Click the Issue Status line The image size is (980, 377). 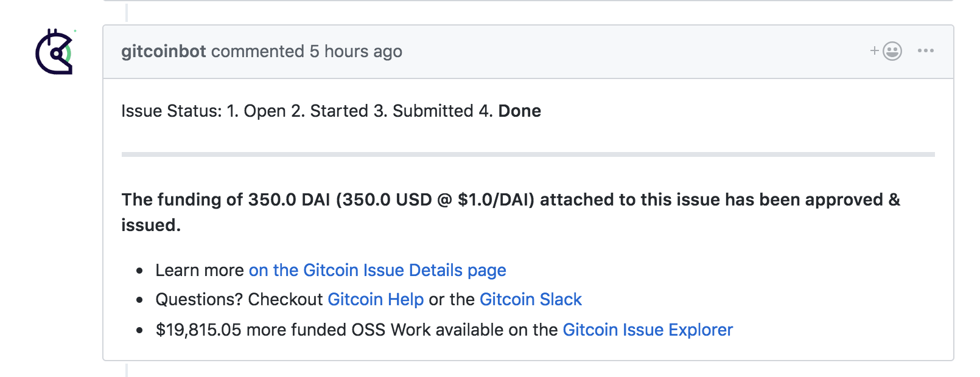331,111
